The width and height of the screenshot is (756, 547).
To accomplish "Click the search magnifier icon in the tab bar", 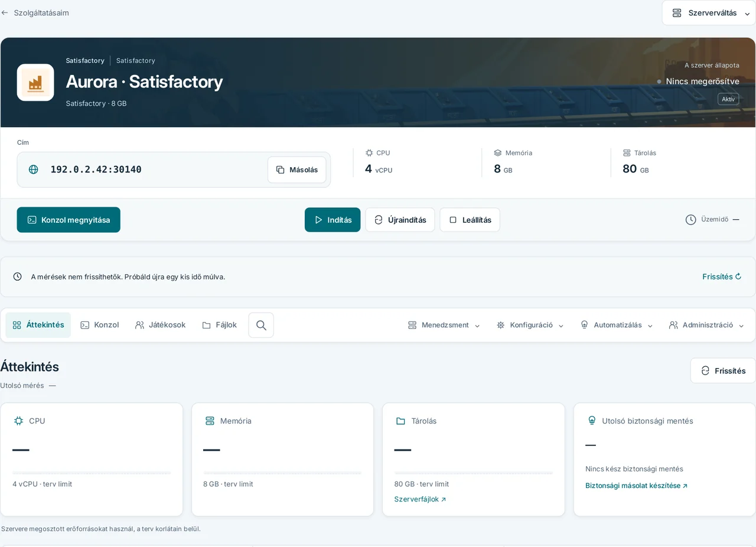I will click(261, 325).
